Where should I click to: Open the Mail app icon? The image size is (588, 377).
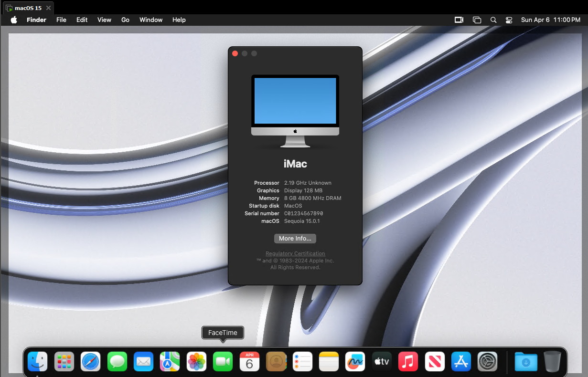[143, 362]
